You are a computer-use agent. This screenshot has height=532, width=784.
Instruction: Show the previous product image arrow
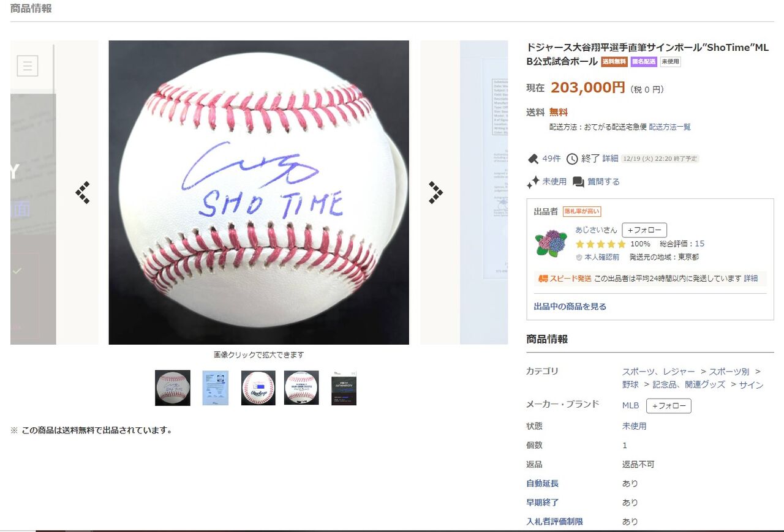(x=83, y=192)
